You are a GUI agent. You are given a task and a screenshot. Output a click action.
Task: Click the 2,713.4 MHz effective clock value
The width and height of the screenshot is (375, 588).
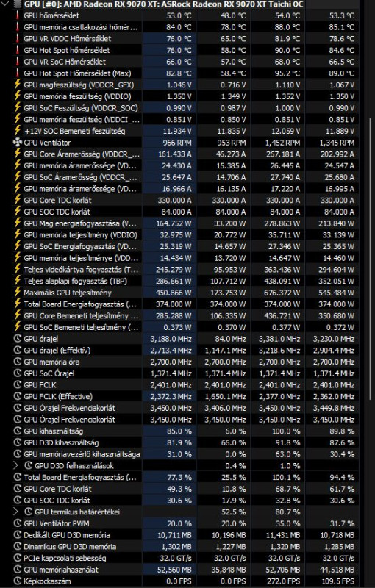pyautogui.click(x=171, y=351)
